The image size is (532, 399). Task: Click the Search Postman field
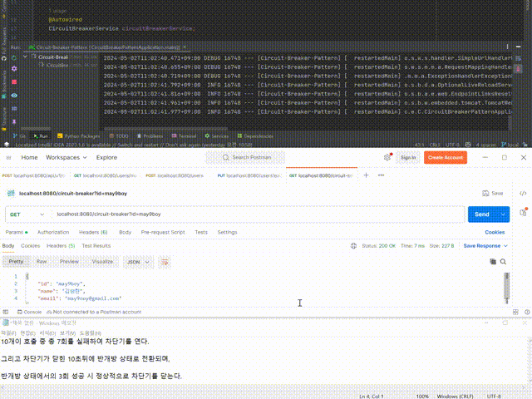coord(245,157)
